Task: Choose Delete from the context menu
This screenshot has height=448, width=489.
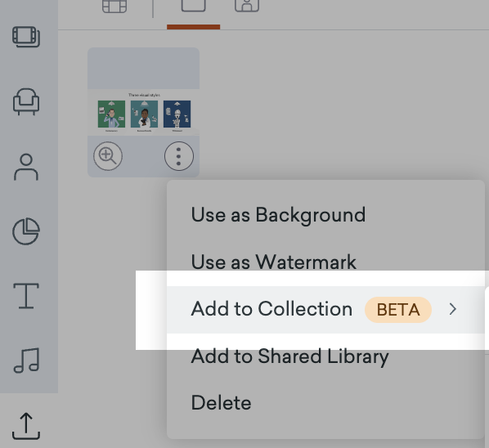Action: pos(221,403)
